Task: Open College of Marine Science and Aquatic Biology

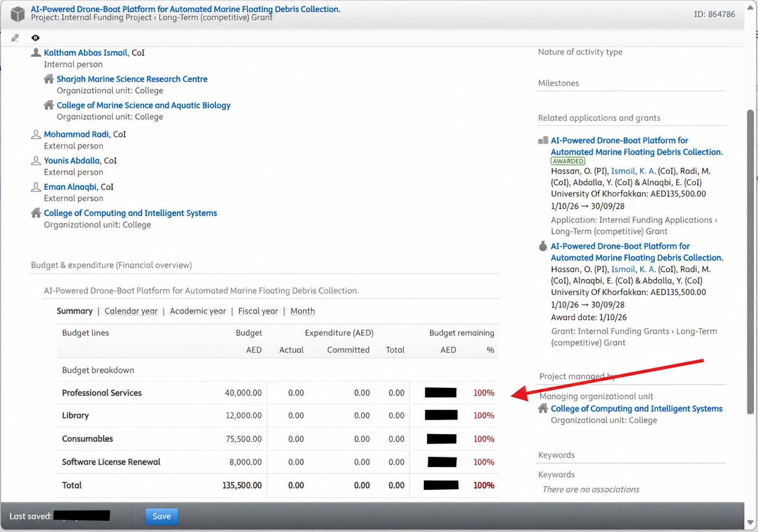Action: 143,105
